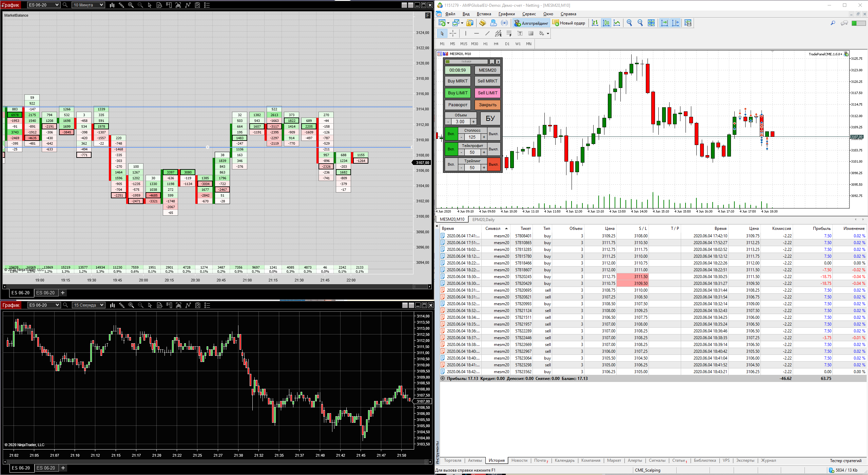Draw a Fibonacci retracement tool
Screen dimensions: 868x475
pos(509,33)
